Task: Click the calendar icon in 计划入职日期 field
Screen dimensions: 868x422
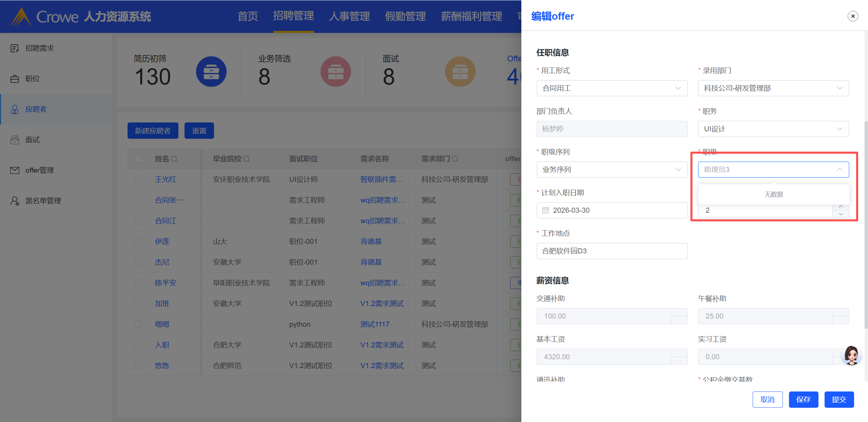Action: click(x=545, y=210)
